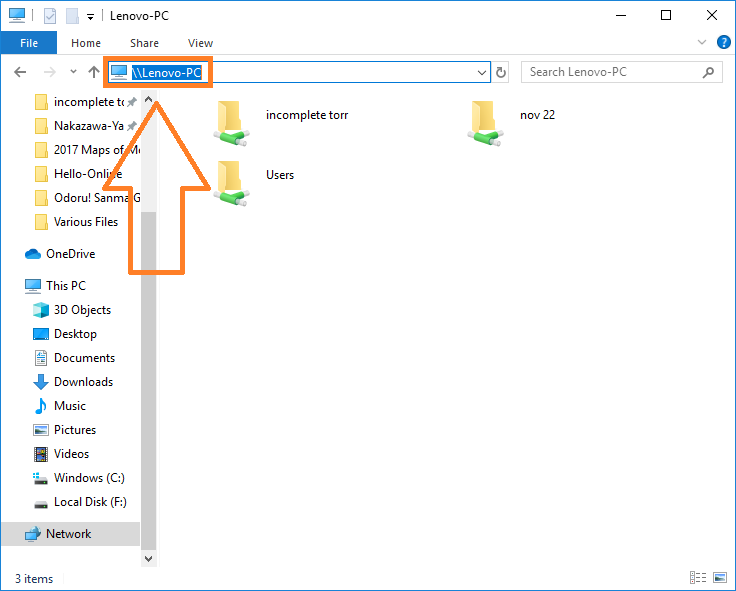The width and height of the screenshot is (736, 591).
Task: Click the incomplete torr folder name
Action: tap(307, 115)
